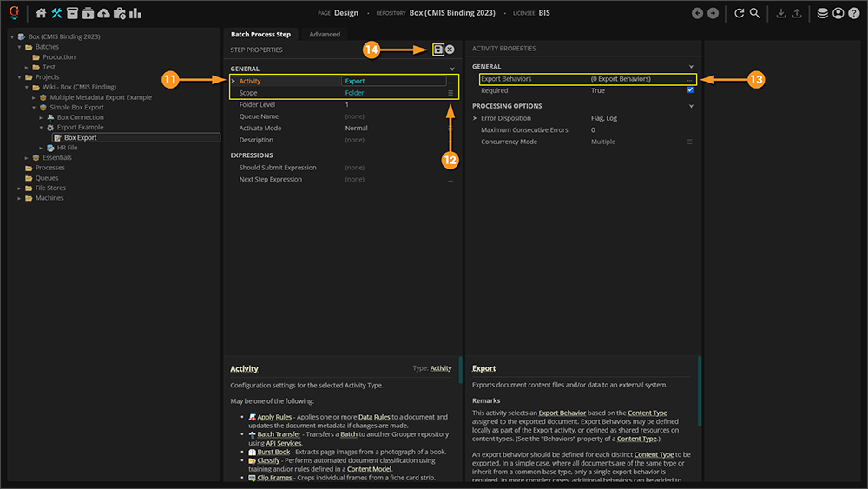Click the database stack icon

[822, 13]
